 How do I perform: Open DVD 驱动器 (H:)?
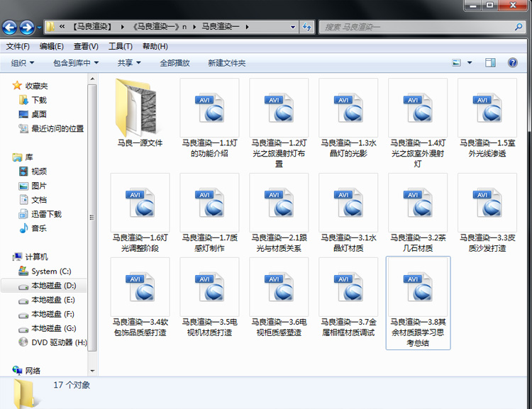pos(59,342)
